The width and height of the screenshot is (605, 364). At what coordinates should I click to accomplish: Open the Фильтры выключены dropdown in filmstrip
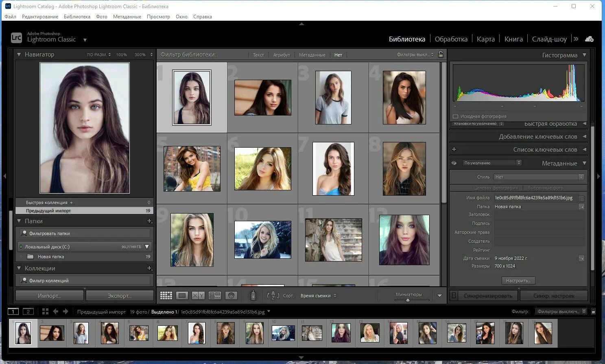click(x=561, y=312)
